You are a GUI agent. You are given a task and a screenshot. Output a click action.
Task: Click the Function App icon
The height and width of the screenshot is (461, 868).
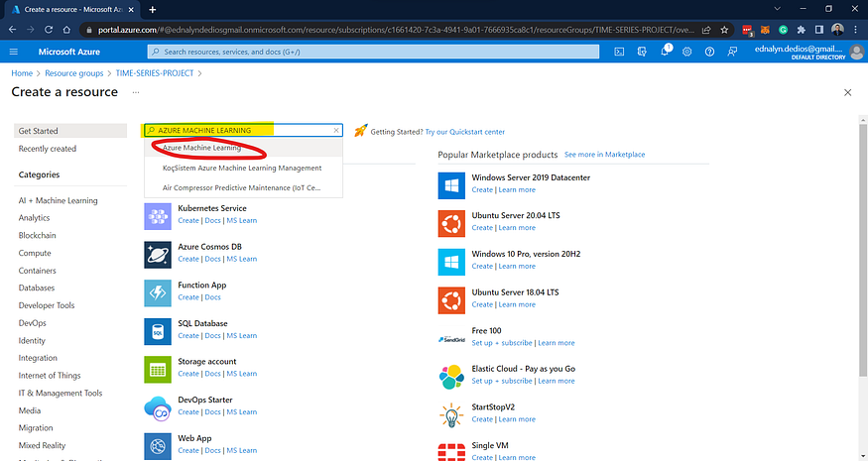point(158,292)
